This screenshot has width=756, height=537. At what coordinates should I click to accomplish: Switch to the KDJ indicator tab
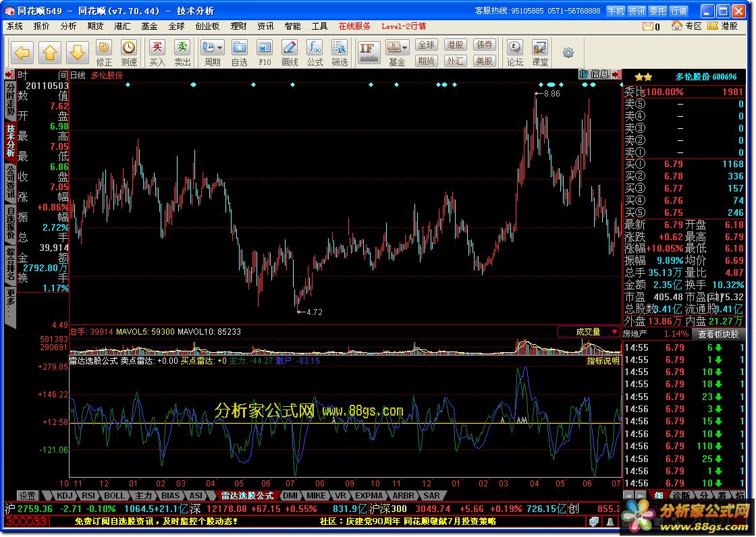(x=65, y=496)
